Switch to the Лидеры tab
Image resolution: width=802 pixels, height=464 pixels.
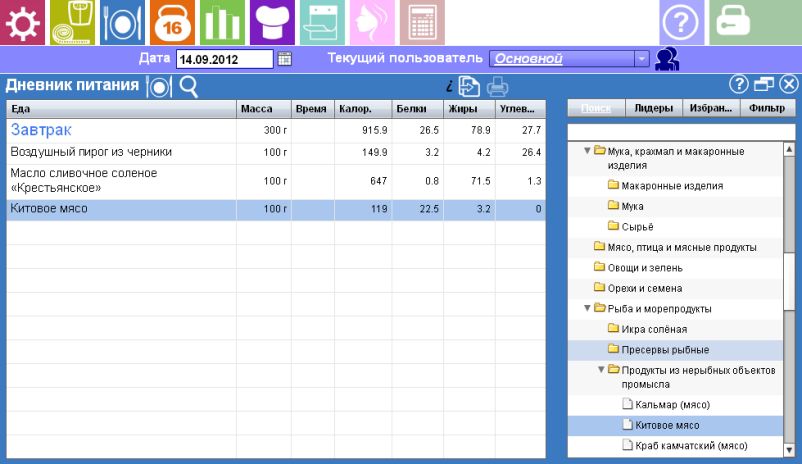pyautogui.click(x=654, y=108)
